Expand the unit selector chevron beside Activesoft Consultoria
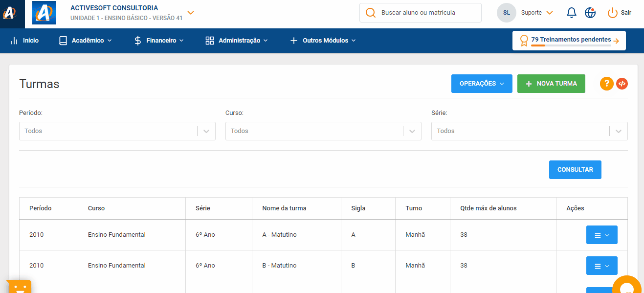644x293 pixels. pos(191,13)
